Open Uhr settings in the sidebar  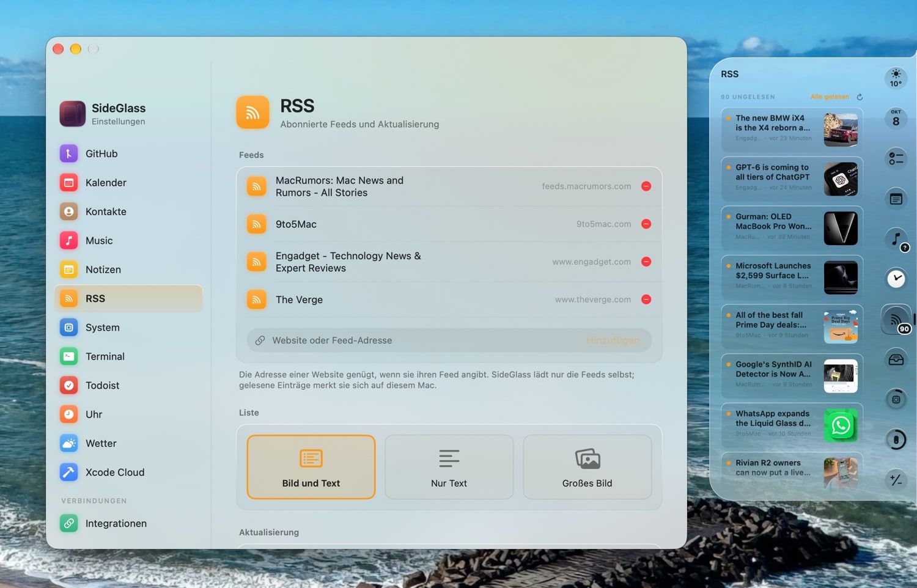pos(128,414)
